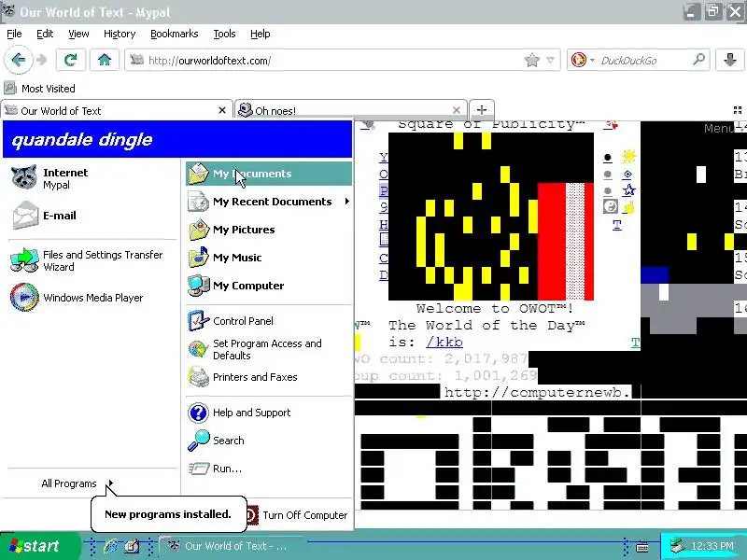Click the New programs installed balloon
The height and width of the screenshot is (560, 747).
[169, 514]
